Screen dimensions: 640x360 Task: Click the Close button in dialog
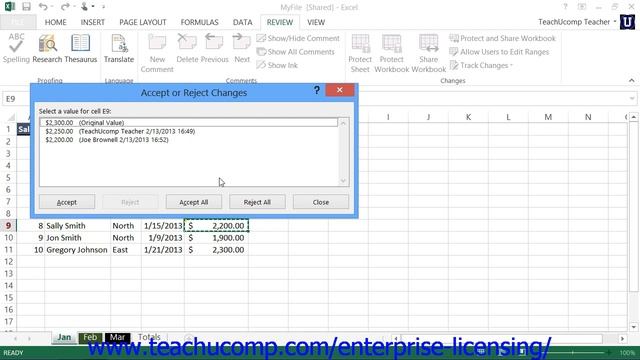click(x=321, y=202)
